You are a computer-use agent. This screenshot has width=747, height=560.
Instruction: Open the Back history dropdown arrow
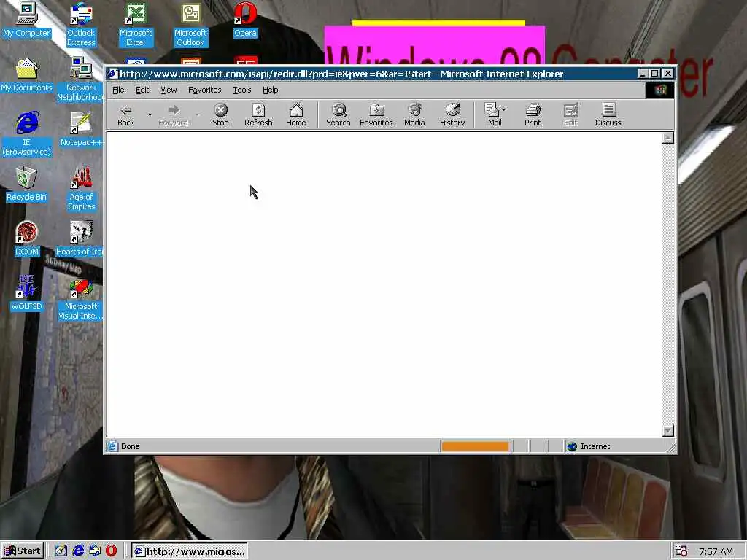[150, 115]
